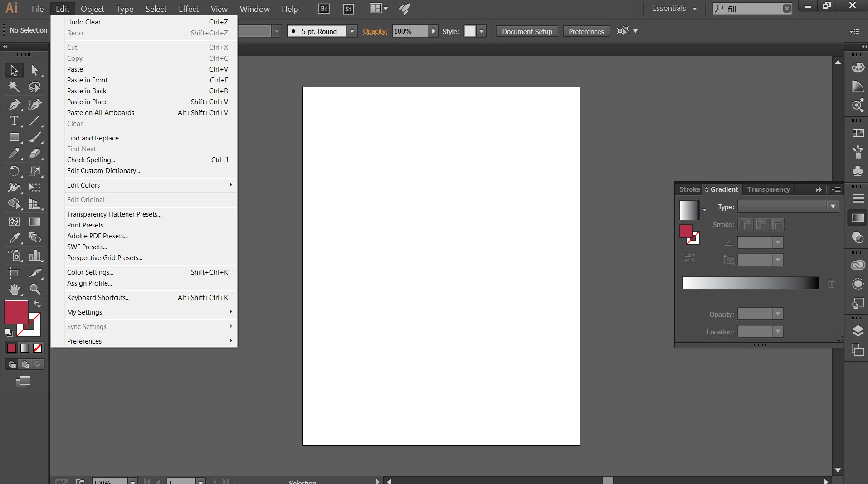Select the Hand tool
This screenshot has width=868, height=484.
coord(14,289)
